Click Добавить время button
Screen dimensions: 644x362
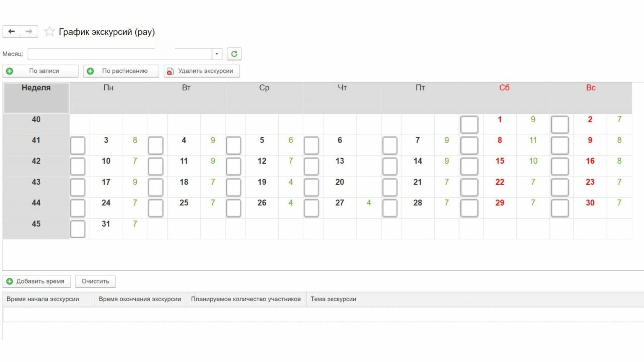click(36, 281)
